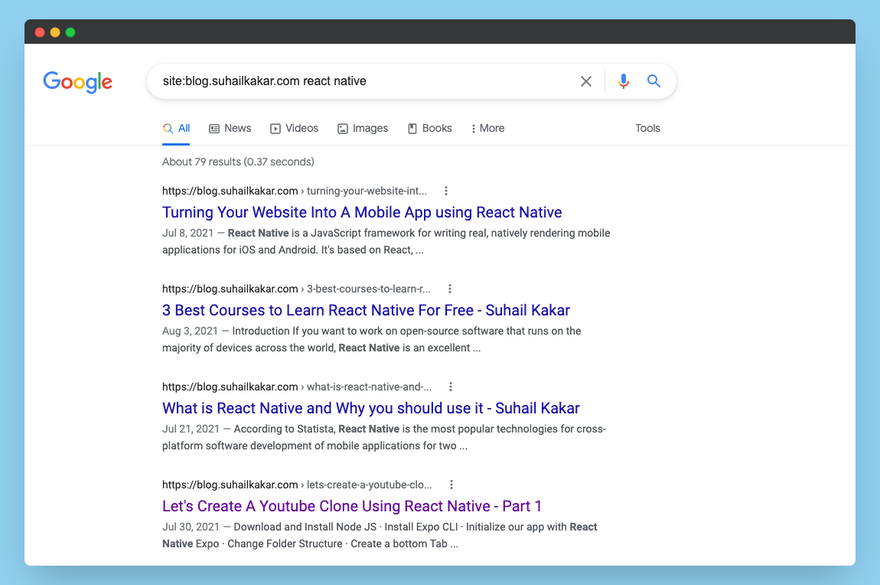Click the blue magnifying glass search icon
Image resolution: width=880 pixels, height=585 pixels.
(x=654, y=81)
